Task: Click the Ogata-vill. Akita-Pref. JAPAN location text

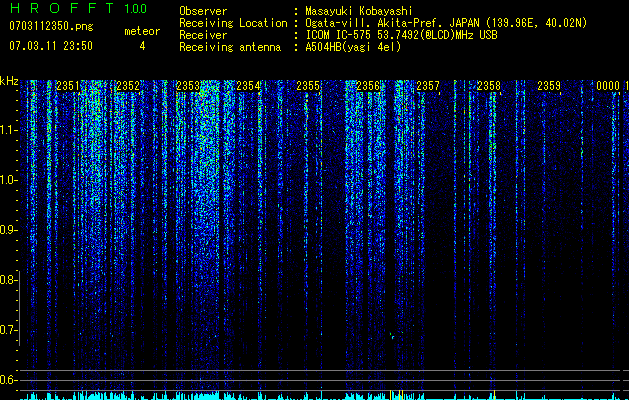Action: pos(446,23)
